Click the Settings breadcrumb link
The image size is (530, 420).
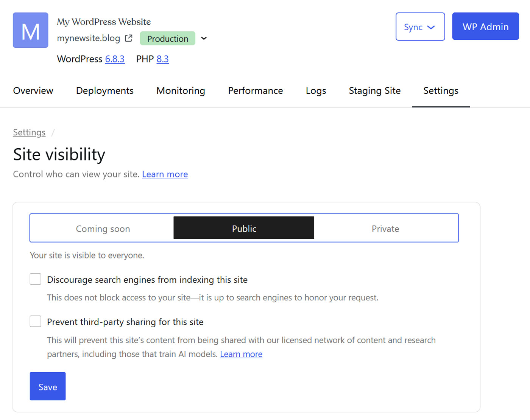[29, 132]
